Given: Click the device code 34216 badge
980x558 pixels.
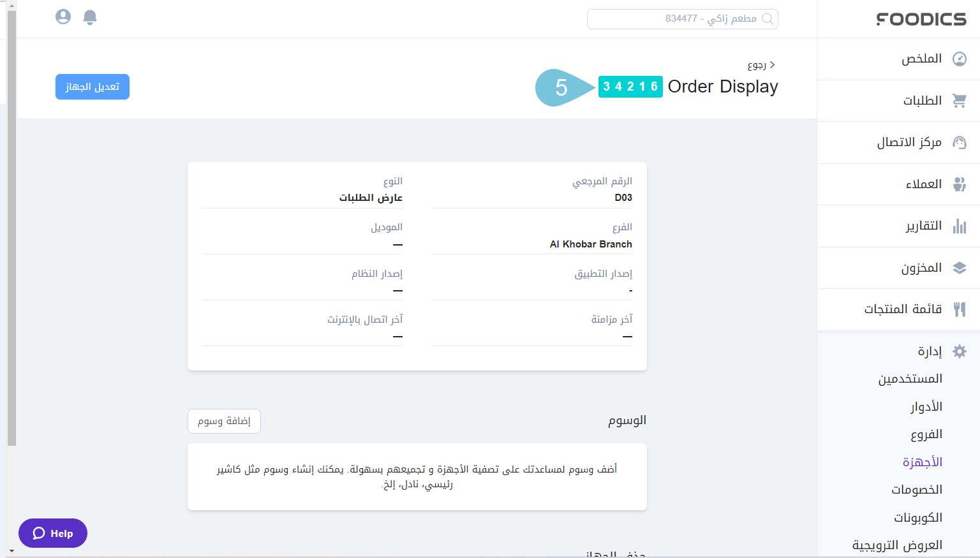Looking at the screenshot, I should pos(630,87).
